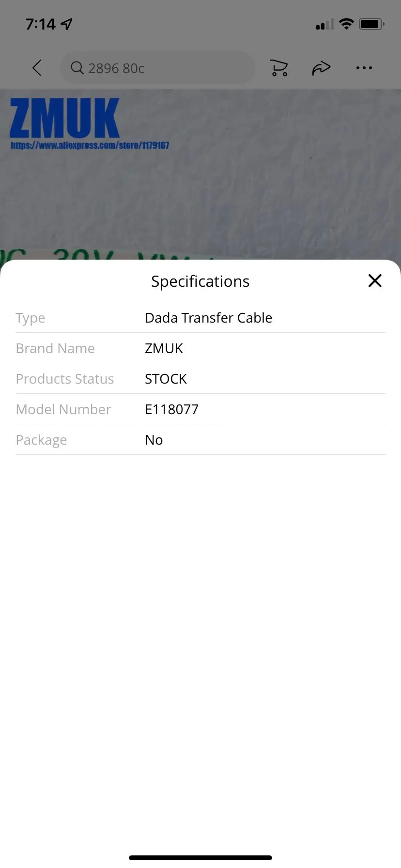Tap the search field with '2896 80c'
This screenshot has width=401, height=868.
click(157, 68)
